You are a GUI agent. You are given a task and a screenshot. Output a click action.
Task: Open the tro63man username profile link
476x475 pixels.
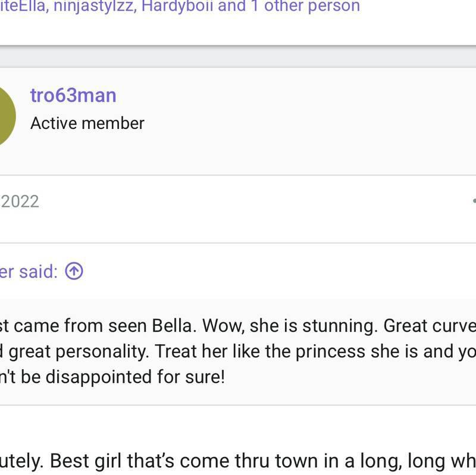(73, 95)
